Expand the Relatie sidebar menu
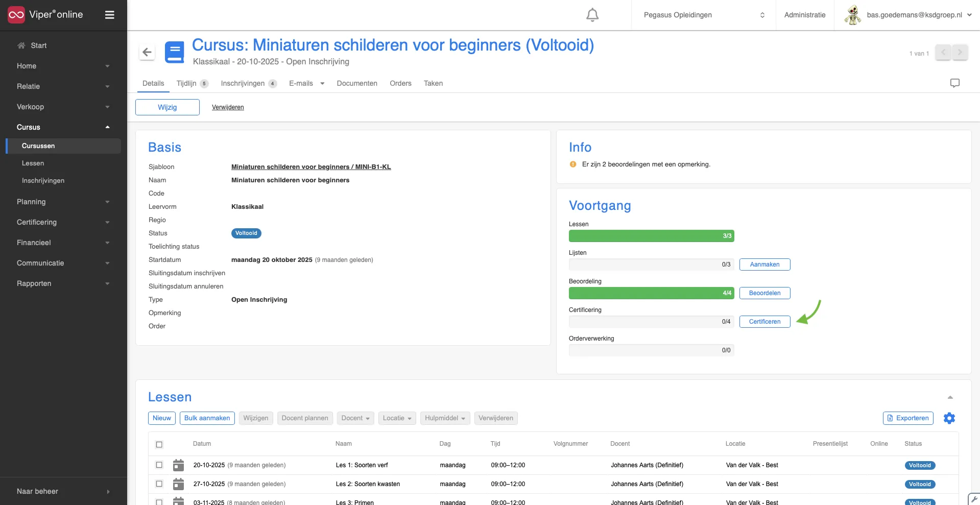 pos(63,86)
